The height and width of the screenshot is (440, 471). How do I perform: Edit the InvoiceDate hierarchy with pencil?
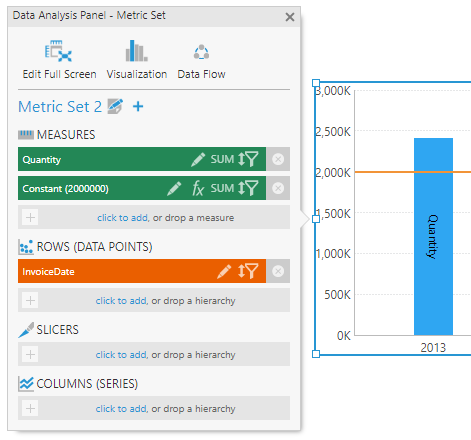[224, 271]
